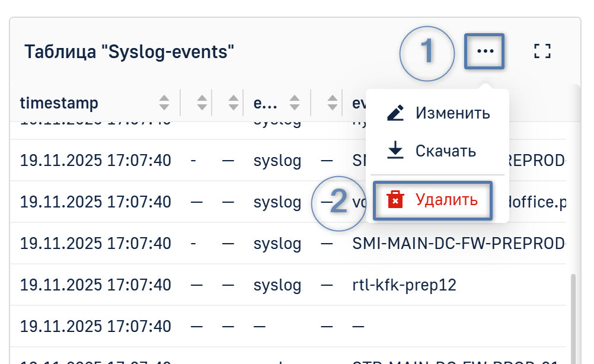Click sort arrows just left of the "ev" column
Image resolution: width=594 pixels, height=364 pixels.
pos(334,103)
